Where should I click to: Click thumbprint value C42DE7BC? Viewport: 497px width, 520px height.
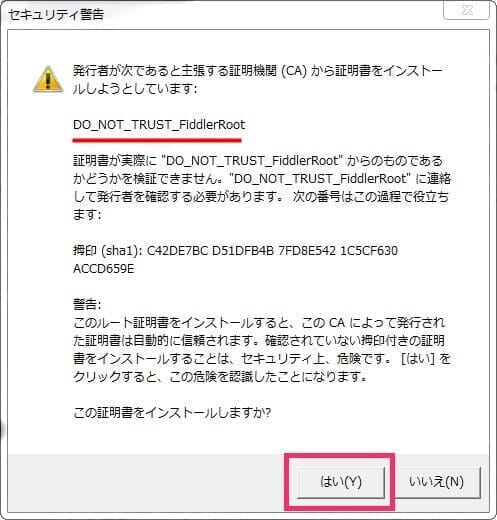177,251
